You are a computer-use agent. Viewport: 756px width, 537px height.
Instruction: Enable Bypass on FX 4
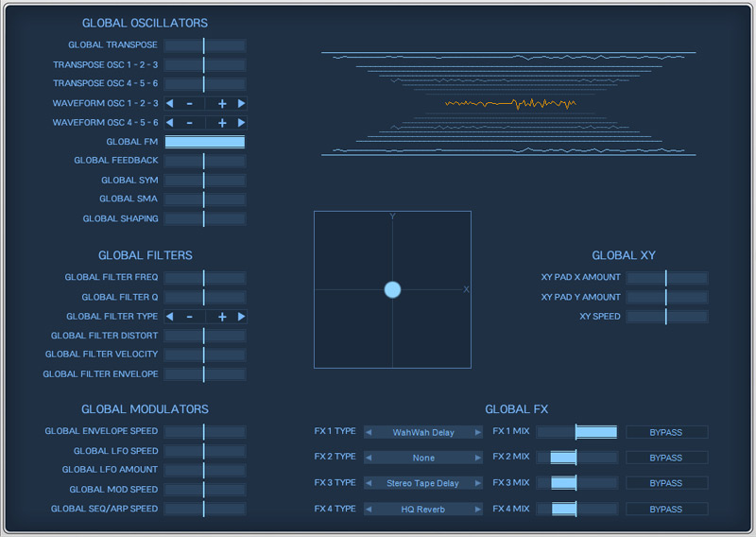666,510
